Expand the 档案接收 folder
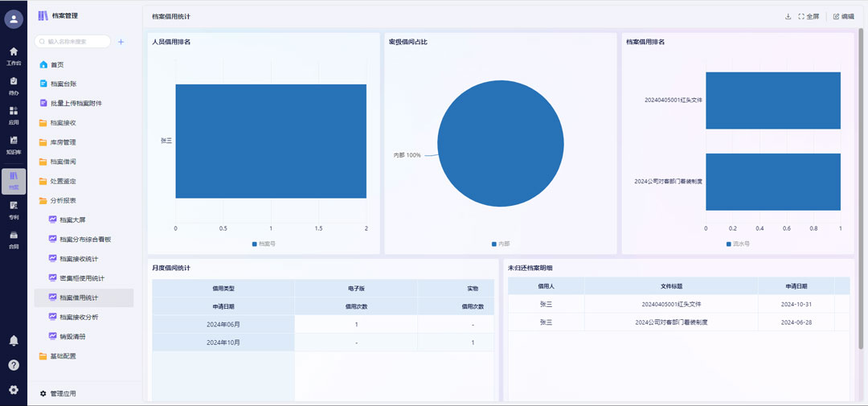The image size is (868, 406). point(63,123)
